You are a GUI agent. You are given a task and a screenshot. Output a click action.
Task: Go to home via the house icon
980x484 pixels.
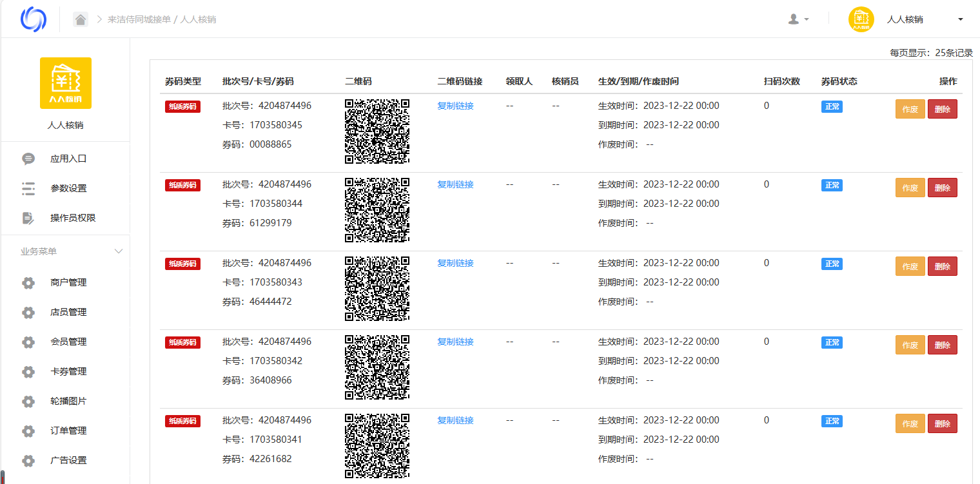(x=81, y=19)
